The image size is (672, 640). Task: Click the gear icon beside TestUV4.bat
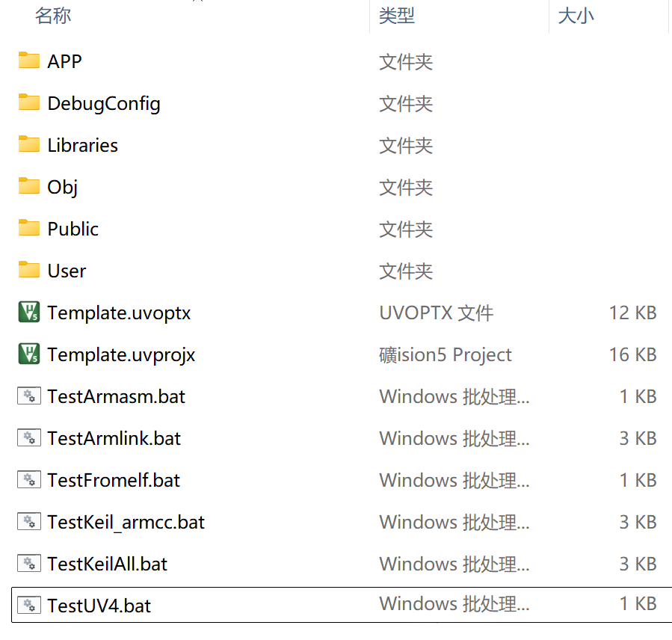tap(28, 605)
